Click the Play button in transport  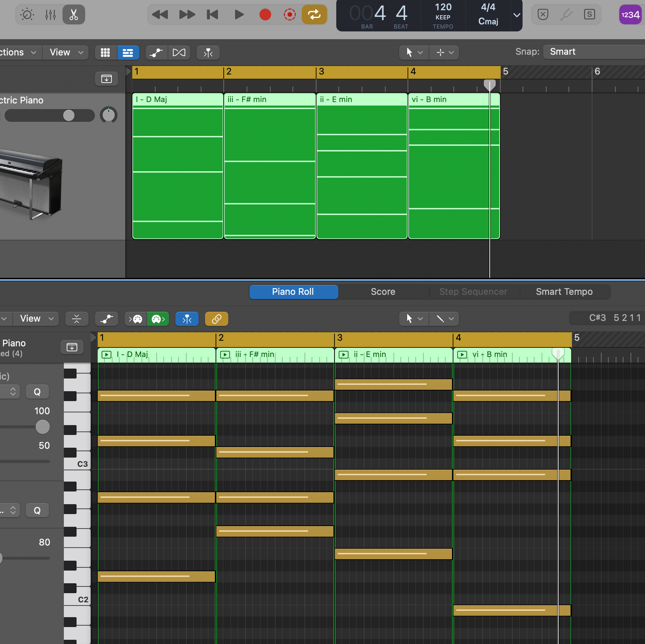click(x=239, y=15)
